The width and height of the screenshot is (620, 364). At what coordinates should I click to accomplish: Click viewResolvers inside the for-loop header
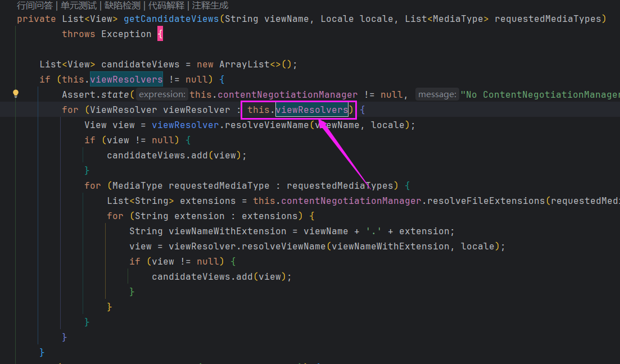312,110
